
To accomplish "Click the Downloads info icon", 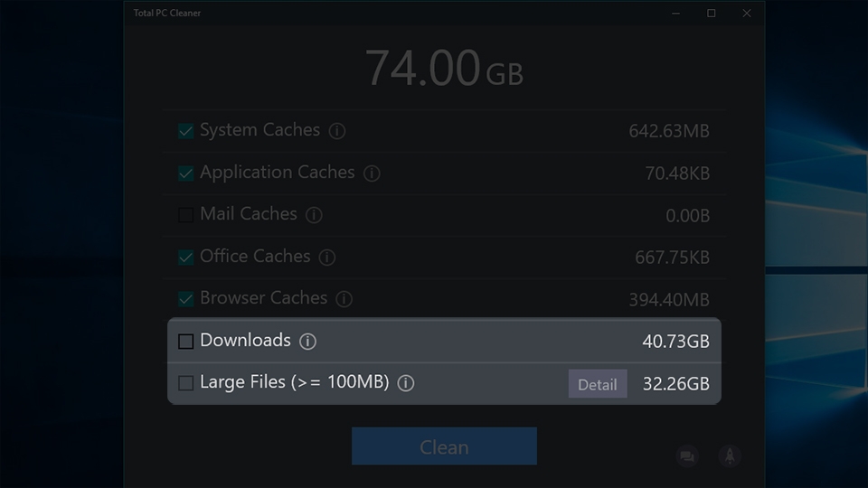I will coord(307,342).
